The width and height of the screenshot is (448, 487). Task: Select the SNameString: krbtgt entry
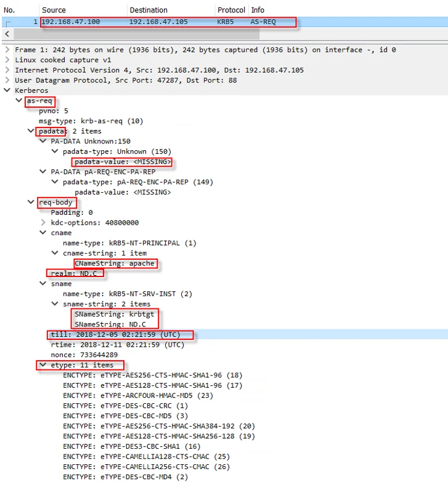click(114, 314)
